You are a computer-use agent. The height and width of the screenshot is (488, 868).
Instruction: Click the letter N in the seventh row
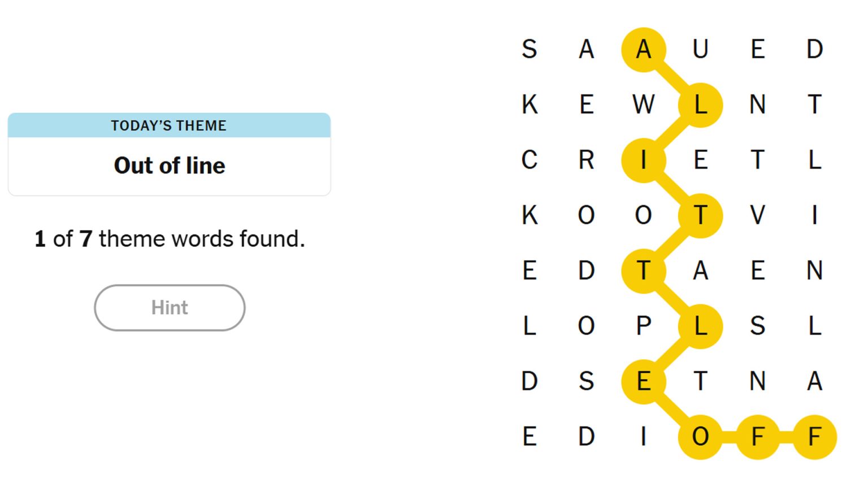757,381
